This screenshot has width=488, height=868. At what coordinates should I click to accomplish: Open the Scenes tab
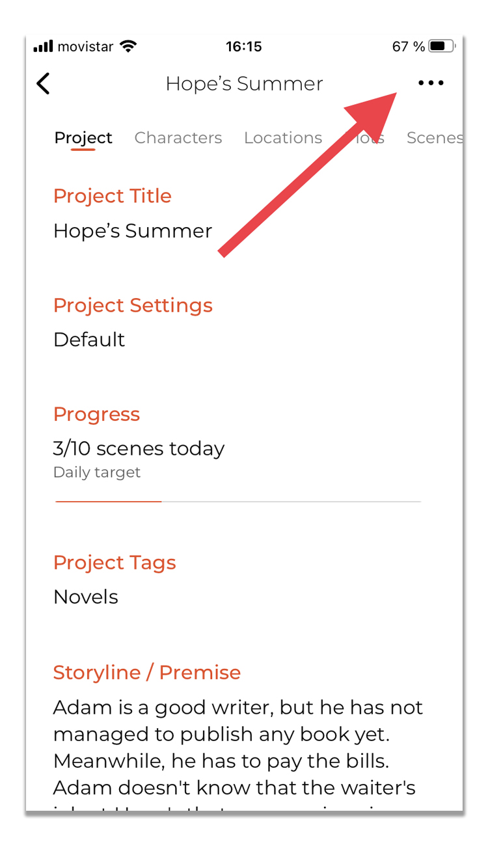[435, 138]
